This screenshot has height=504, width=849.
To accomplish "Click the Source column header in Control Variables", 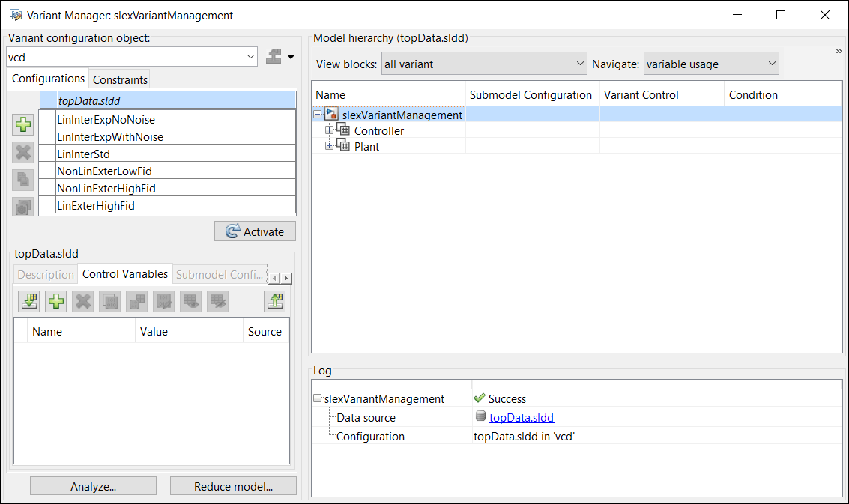I will (265, 331).
